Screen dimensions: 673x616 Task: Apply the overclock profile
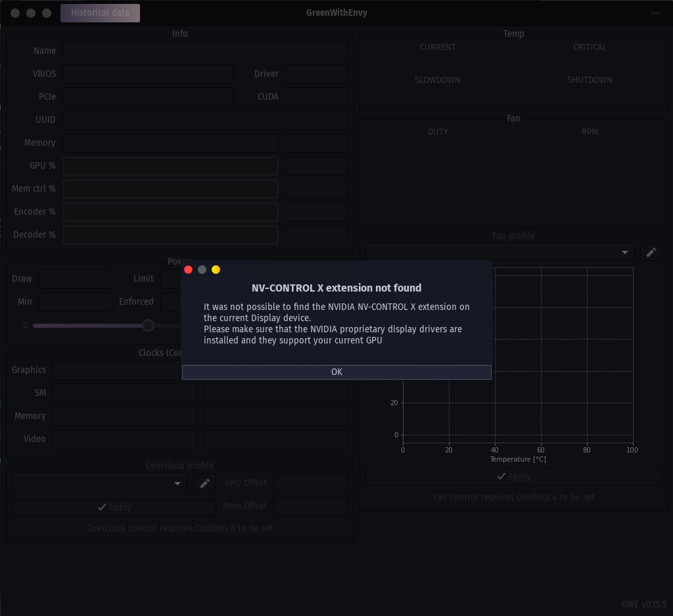click(x=114, y=507)
